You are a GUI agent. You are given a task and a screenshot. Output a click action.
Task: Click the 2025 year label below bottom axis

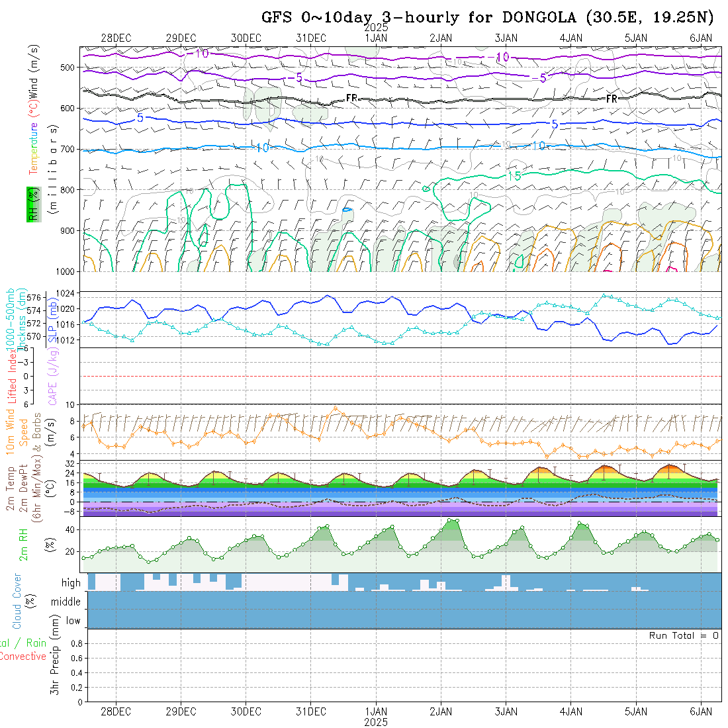[375, 722]
